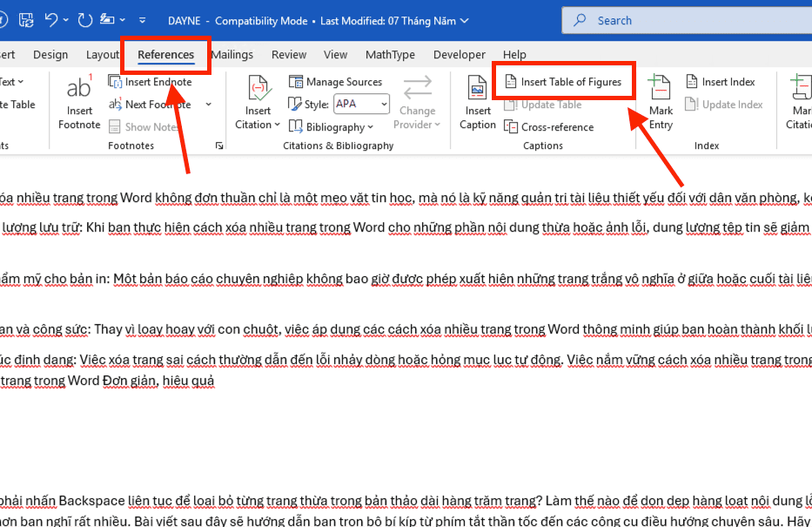The width and height of the screenshot is (812, 527).
Task: Click the Insert Citation icon
Action: pyautogui.click(x=258, y=88)
